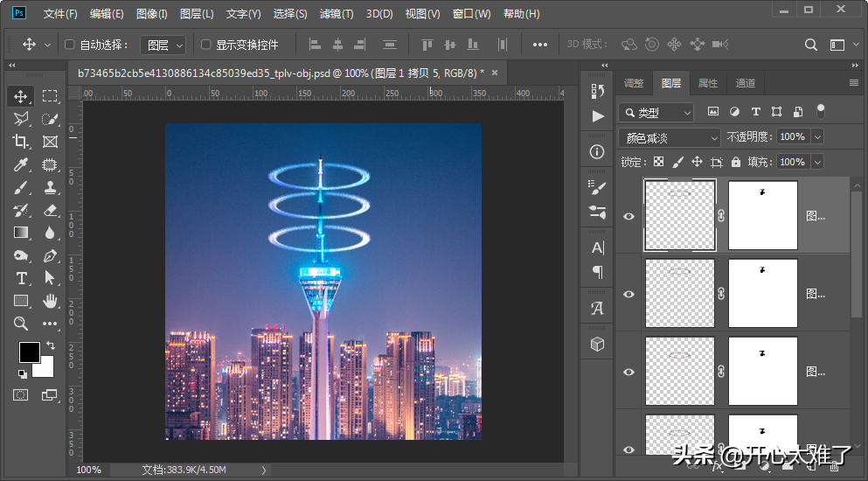
Task: Select the Rectangular Marquee tool
Action: (50, 96)
